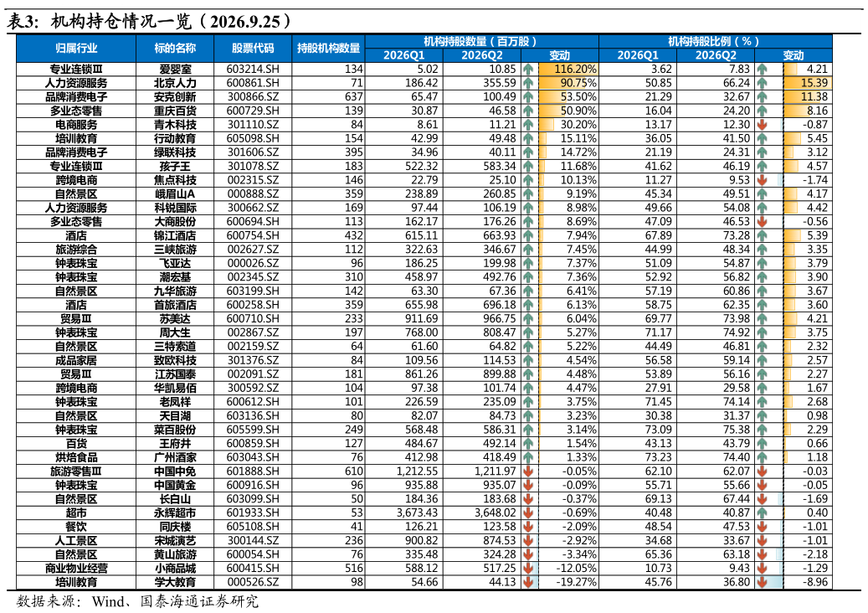Select the red down arrow beside -0.69%
This screenshot has width=868, height=613.
[x=528, y=513]
